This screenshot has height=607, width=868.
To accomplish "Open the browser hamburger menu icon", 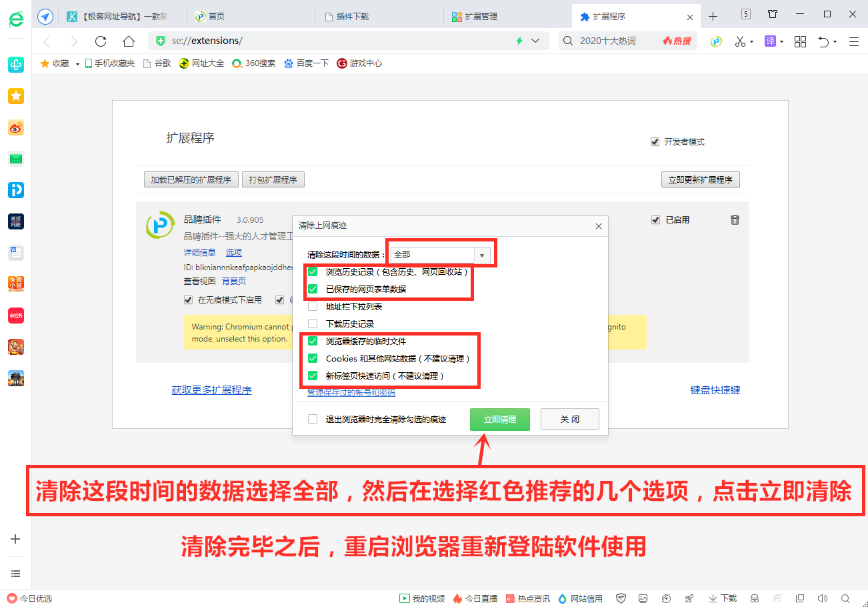I will pos(854,41).
